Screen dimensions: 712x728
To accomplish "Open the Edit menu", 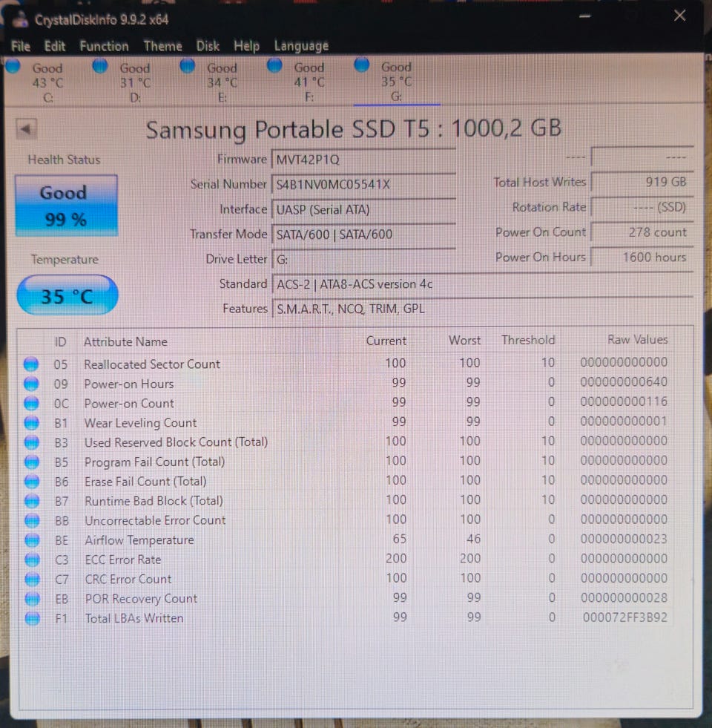I will (55, 46).
